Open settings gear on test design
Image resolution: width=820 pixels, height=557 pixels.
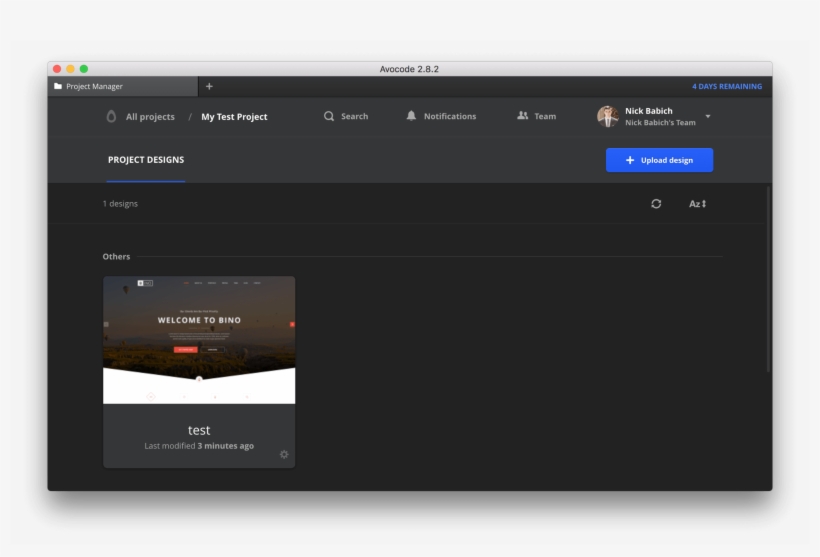point(284,454)
